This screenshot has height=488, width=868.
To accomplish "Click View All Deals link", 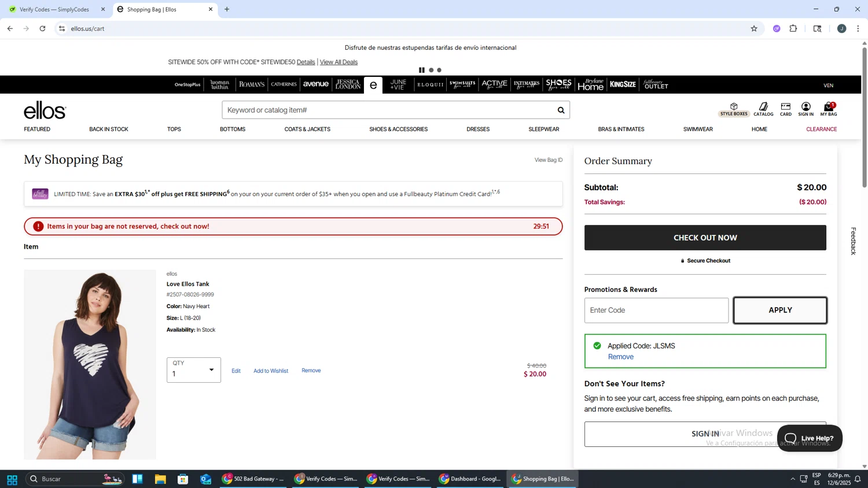I will click(x=339, y=62).
